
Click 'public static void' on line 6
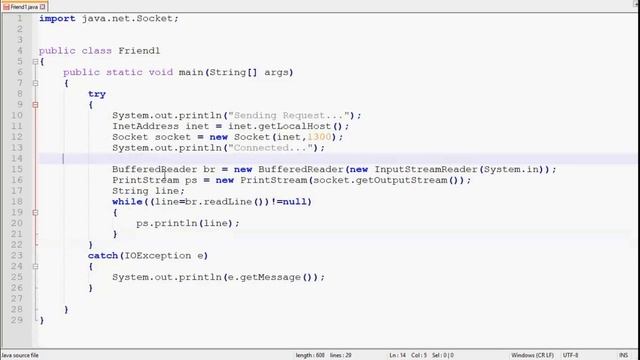click(118, 72)
